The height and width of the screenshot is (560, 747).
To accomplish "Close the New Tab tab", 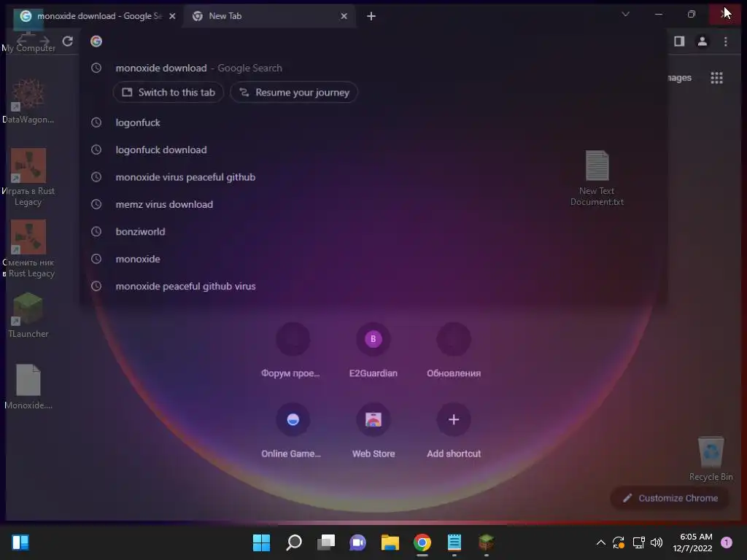I will point(344,16).
